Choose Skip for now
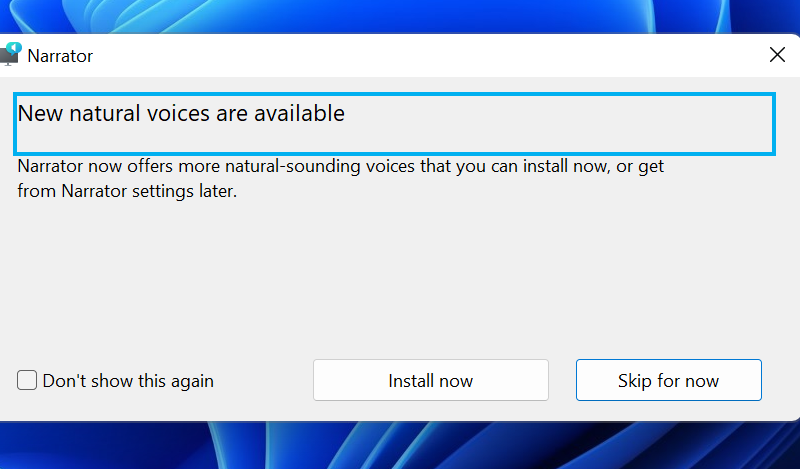800x469 pixels. tap(668, 380)
